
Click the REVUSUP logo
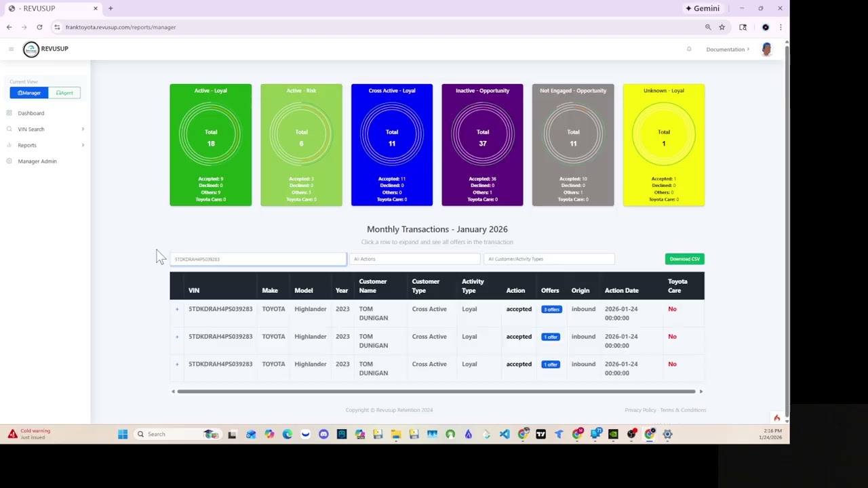coord(45,49)
